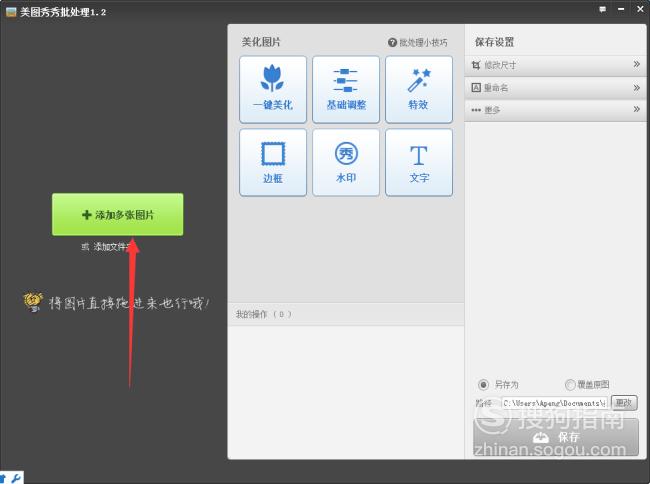
Task: Open the 基础调整 basic adjustment tool
Action: point(346,90)
